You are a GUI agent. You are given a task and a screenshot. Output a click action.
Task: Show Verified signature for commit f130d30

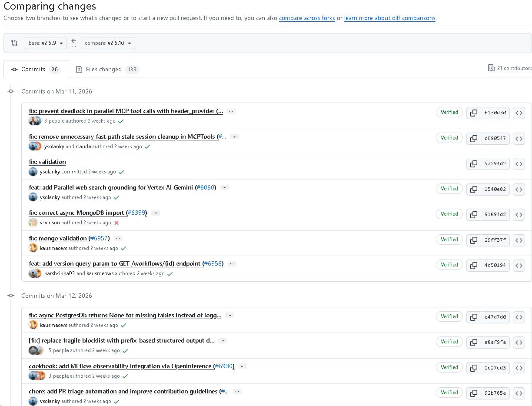click(449, 112)
